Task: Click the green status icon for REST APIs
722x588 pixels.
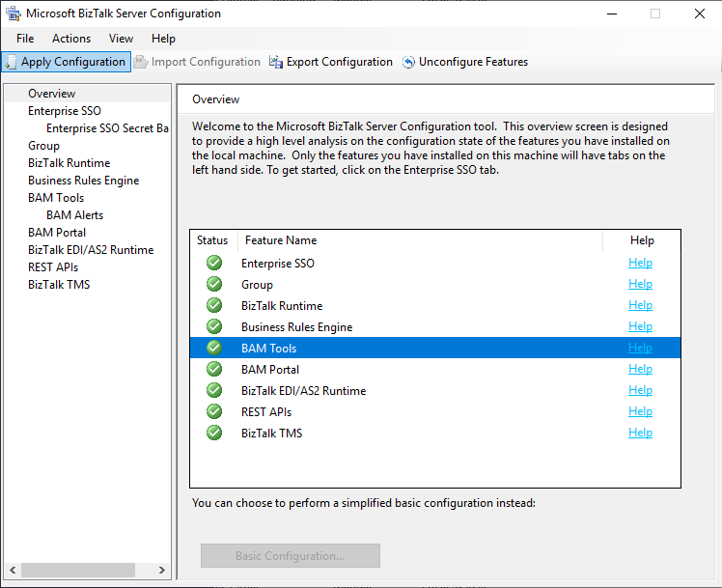Action: tap(214, 412)
